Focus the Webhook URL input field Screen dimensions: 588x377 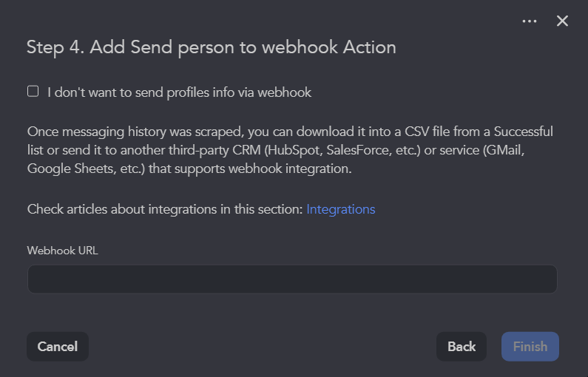pyautogui.click(x=292, y=279)
